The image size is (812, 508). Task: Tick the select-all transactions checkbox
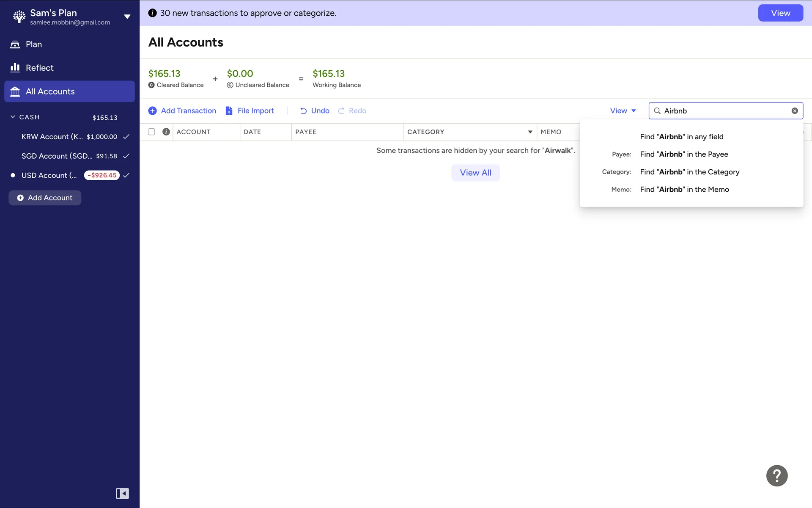151,132
